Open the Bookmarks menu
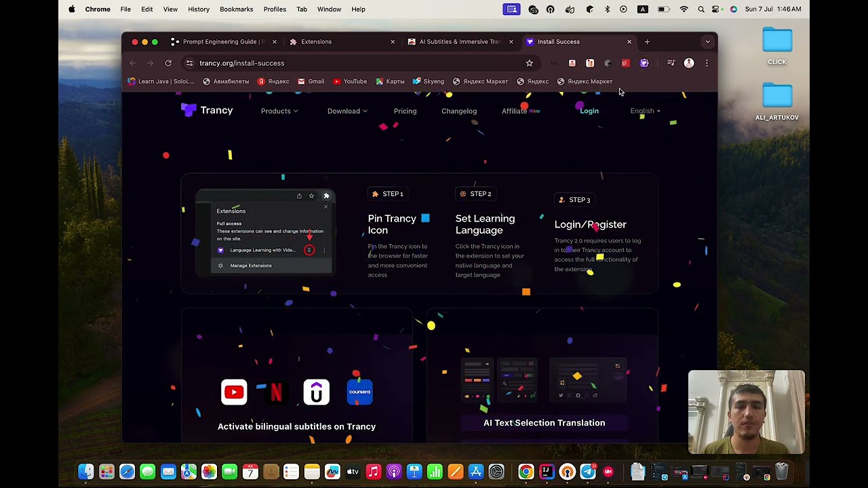This screenshot has height=488, width=868. (237, 9)
